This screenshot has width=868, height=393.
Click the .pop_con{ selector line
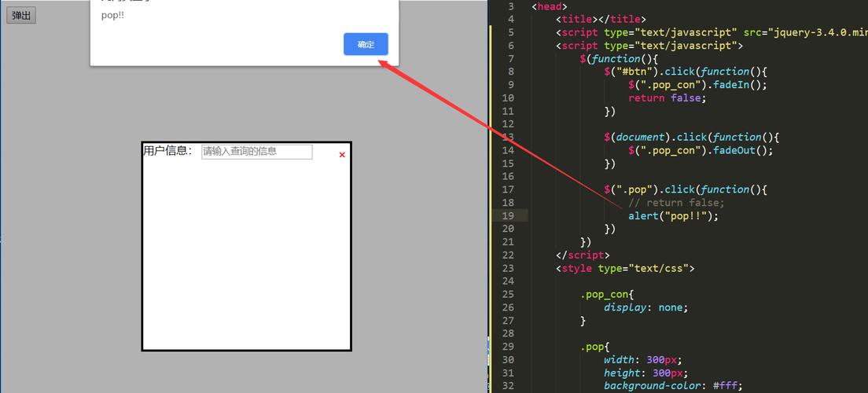[607, 295]
